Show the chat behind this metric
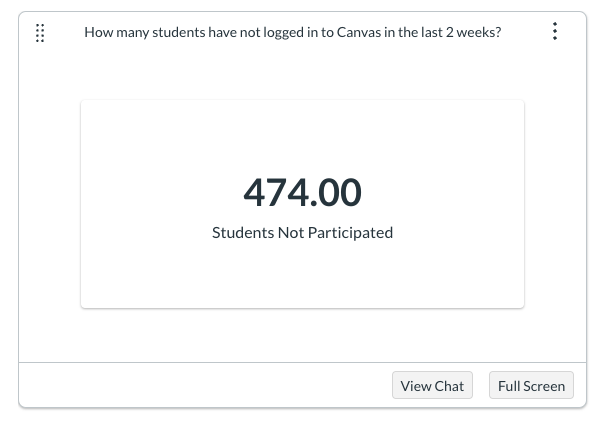Screen dimensions: 602x424 point(432,386)
